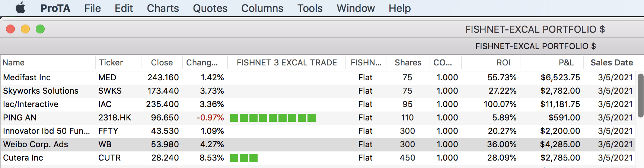Viewport: 644px width, 168px height.
Task: Sort by the FISHN... column header
Action: [366, 62]
